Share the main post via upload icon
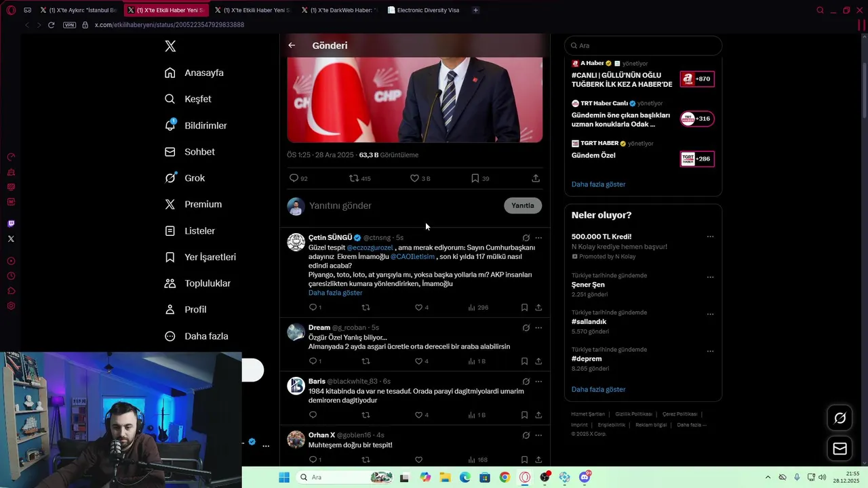868x488 pixels. (536, 178)
